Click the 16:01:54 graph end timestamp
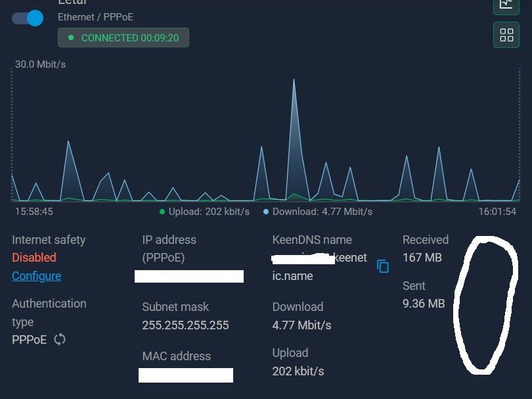 pos(496,212)
